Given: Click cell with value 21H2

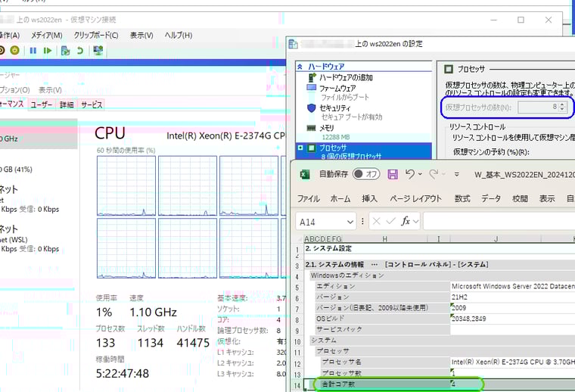Looking at the screenshot, I should click(x=513, y=297).
